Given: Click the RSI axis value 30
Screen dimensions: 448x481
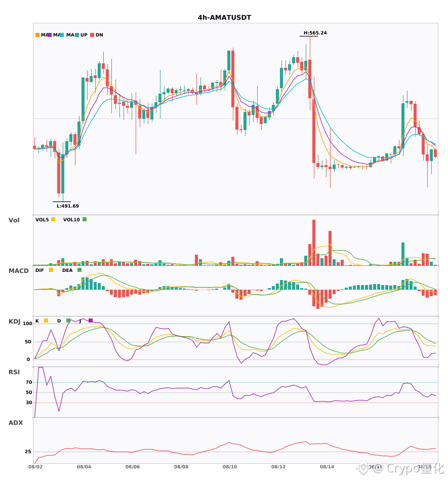Looking at the screenshot, I should point(29,403).
